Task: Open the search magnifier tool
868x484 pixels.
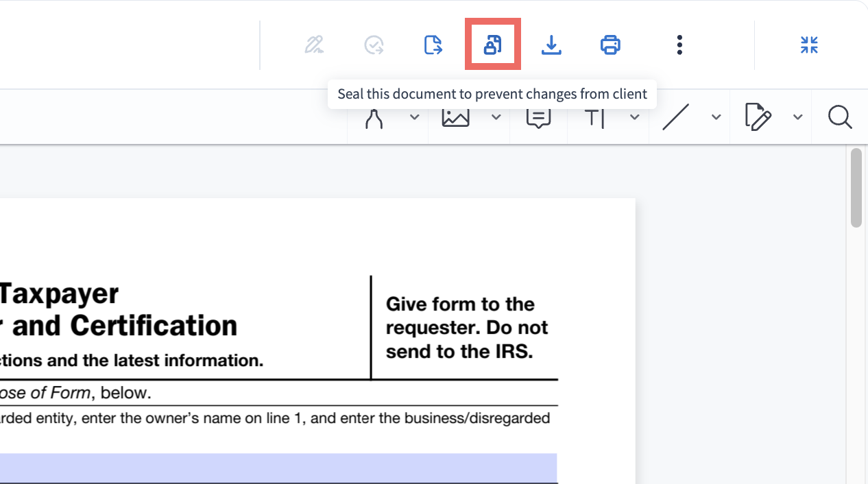Action: [839, 117]
